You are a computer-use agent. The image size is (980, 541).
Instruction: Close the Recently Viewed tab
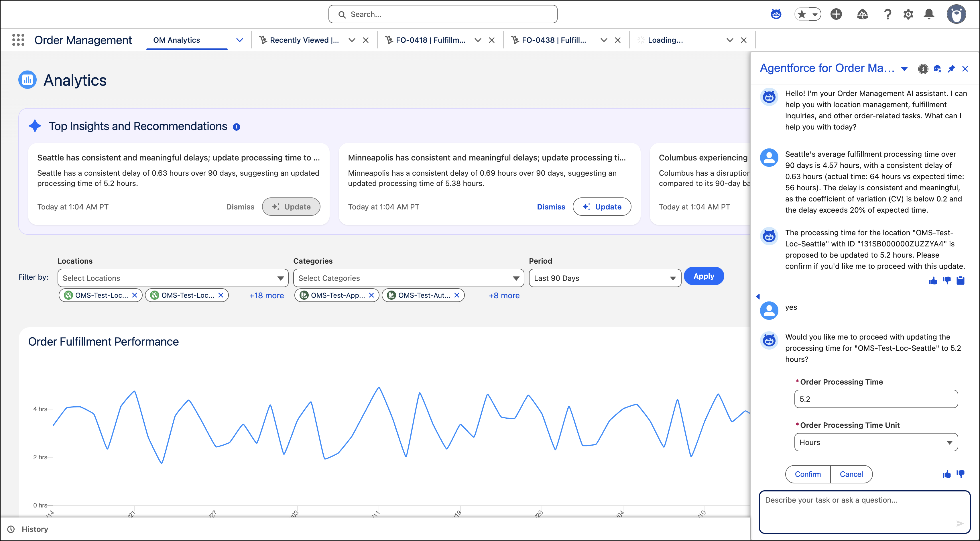point(366,40)
